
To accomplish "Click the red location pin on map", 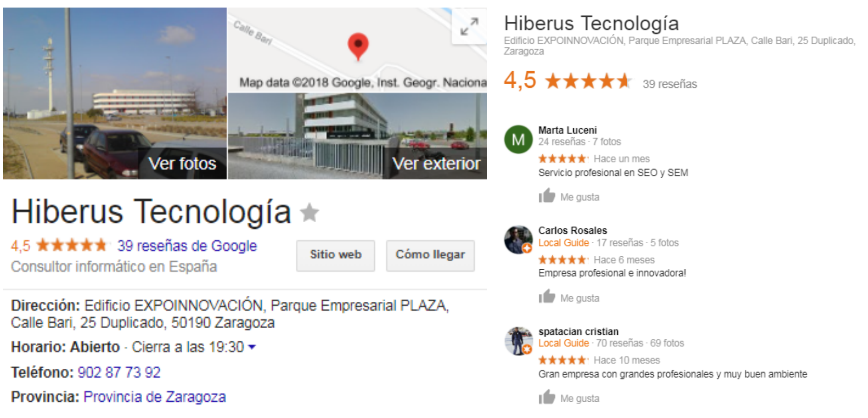I will 358,46.
